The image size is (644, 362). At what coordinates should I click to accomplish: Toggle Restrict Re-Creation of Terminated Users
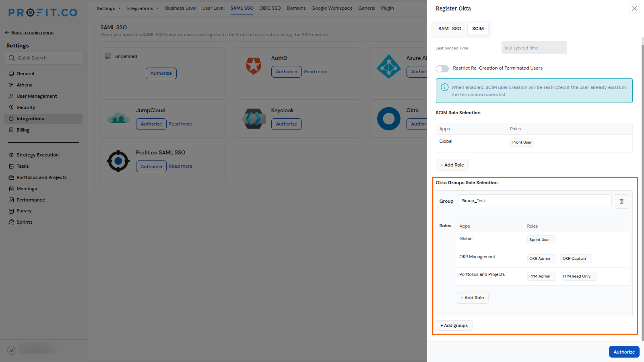(442, 69)
